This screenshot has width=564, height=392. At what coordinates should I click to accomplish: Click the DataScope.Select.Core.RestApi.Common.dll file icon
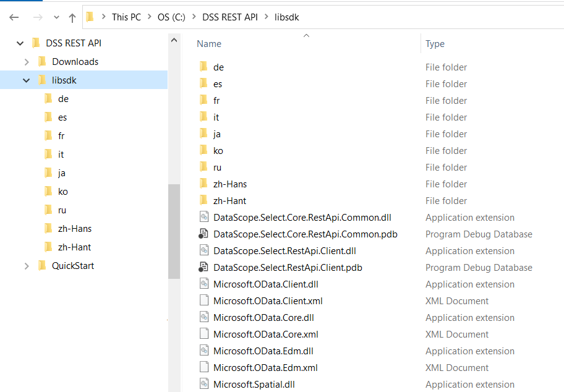204,217
